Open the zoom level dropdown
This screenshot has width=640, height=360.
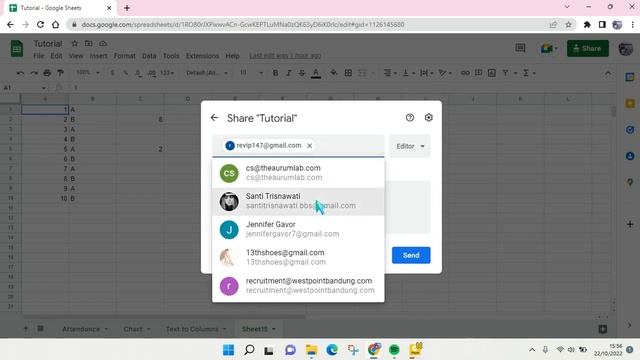click(88, 73)
